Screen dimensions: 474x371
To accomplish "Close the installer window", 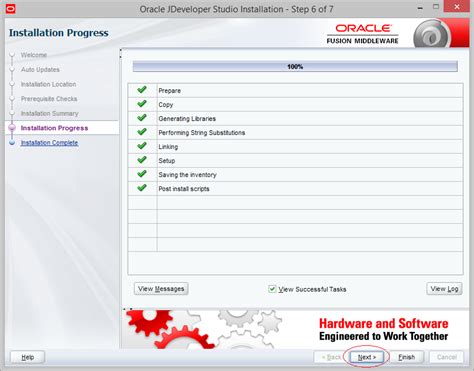I will tap(457, 7).
